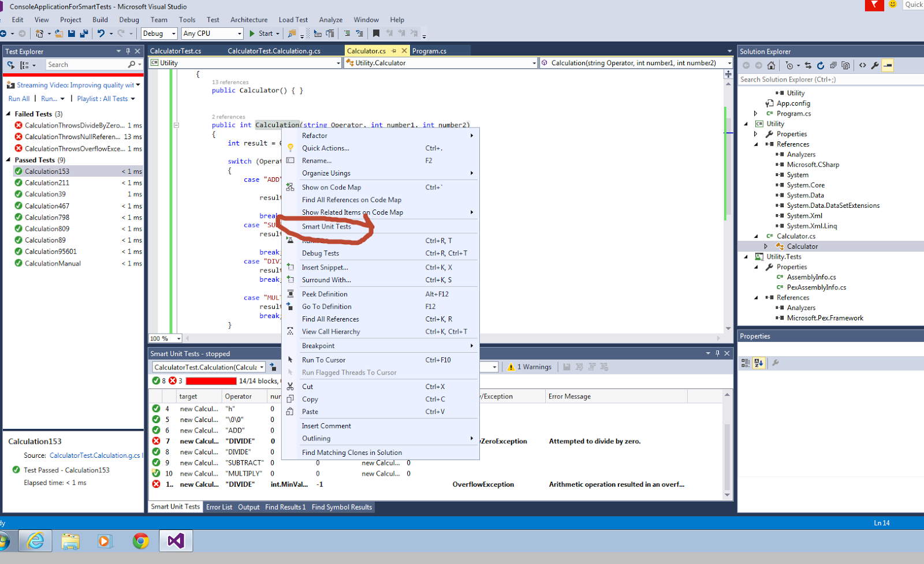Toggle auto-hide pin on Test Explorer

128,51
